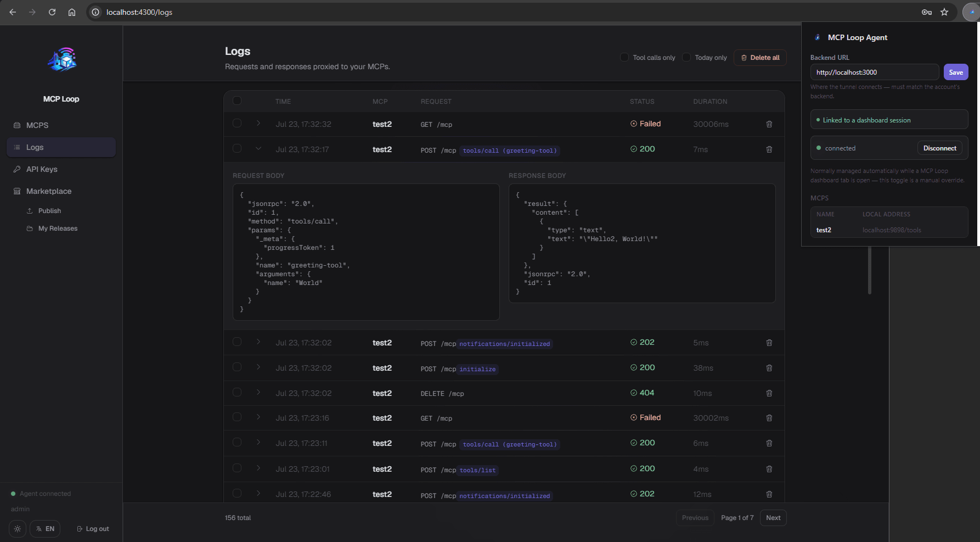Toggle the select-all checkbox in table header
The width and height of the screenshot is (980, 542).
pyautogui.click(x=237, y=100)
